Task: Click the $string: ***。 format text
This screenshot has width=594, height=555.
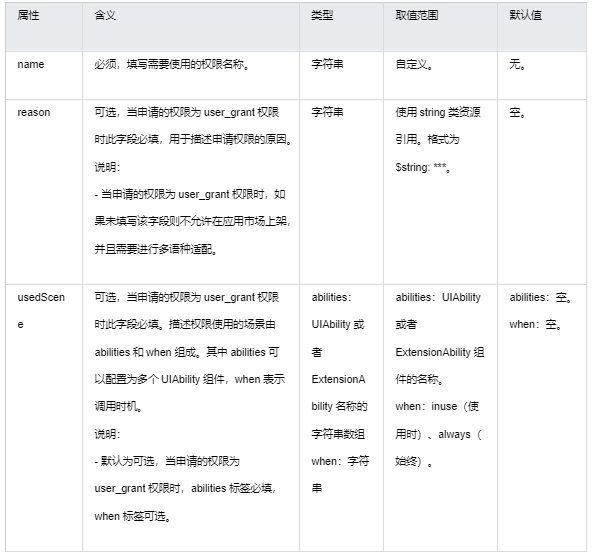Action: [x=423, y=167]
